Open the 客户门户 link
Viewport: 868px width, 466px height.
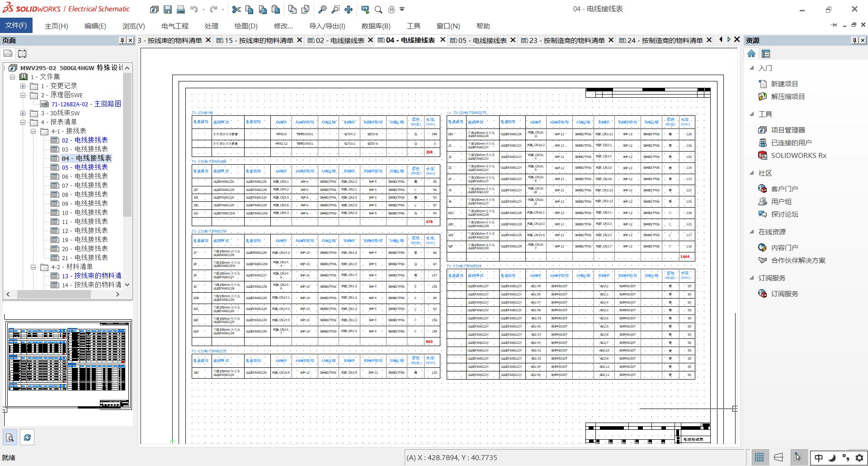coord(784,189)
